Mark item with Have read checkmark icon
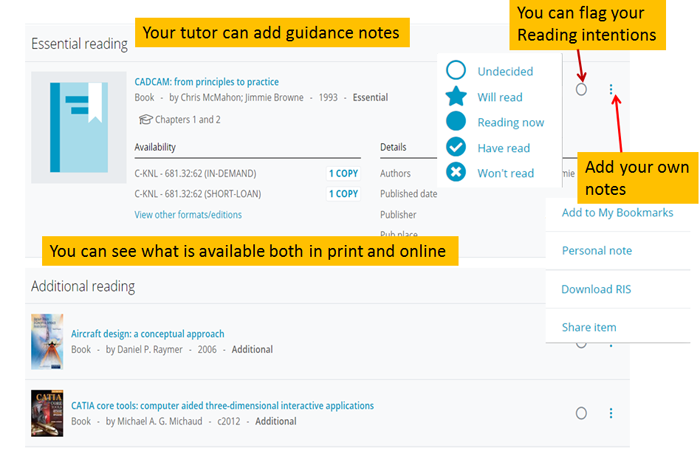 [456, 147]
